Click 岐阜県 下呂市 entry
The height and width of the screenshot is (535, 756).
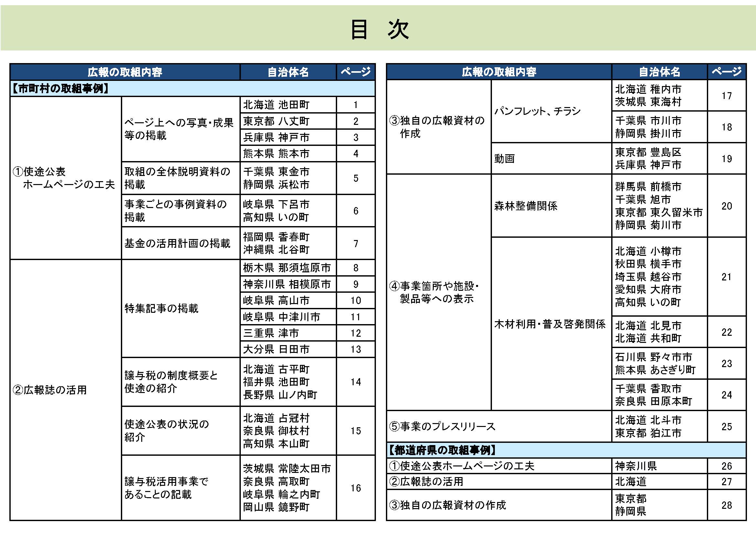click(x=276, y=204)
